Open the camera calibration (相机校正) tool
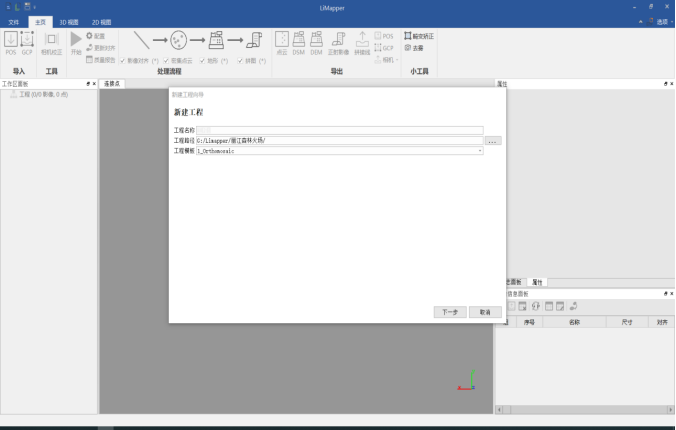Image resolution: width=676 pixels, height=430 pixels. click(x=51, y=41)
